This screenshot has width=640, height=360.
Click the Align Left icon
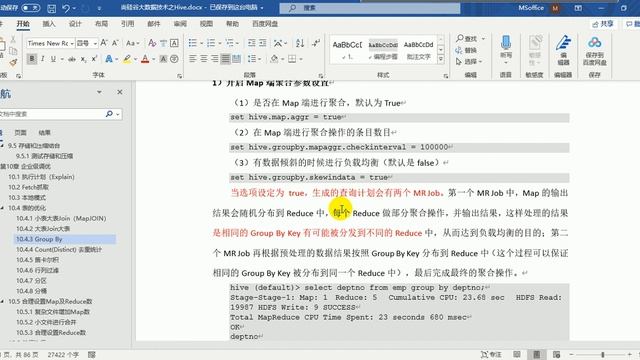193,59
